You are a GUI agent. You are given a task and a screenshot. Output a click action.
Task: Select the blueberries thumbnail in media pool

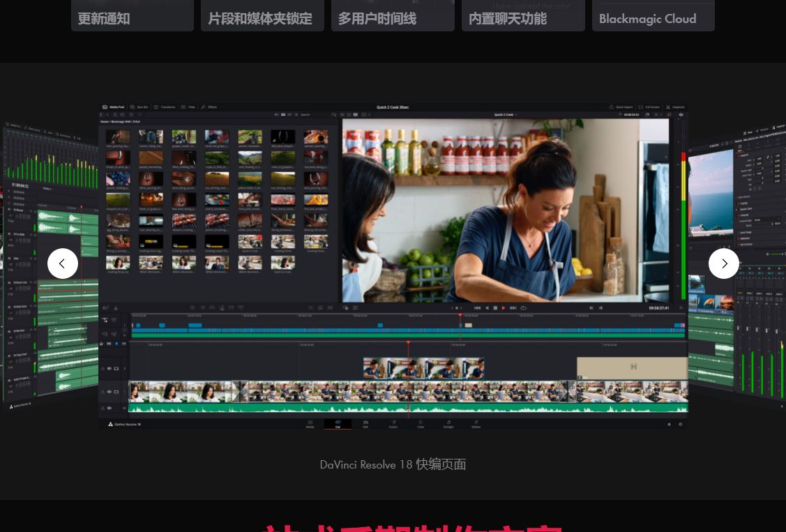coord(118,178)
